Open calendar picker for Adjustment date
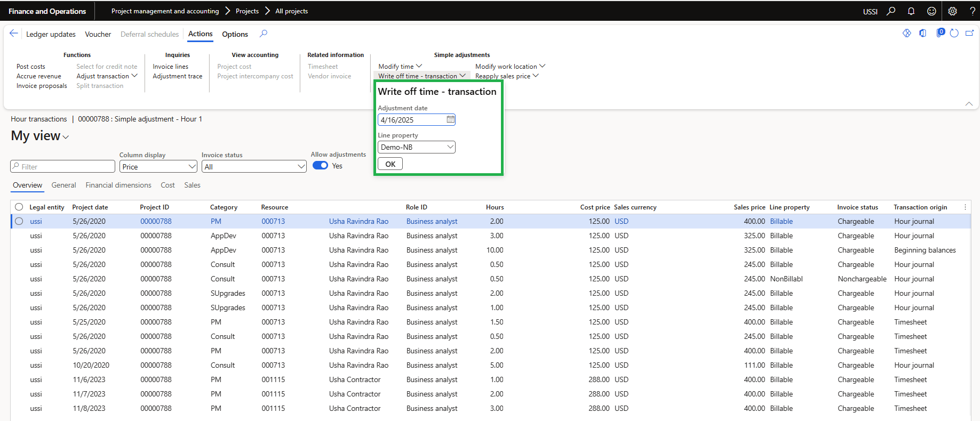This screenshot has width=980, height=421. point(450,119)
